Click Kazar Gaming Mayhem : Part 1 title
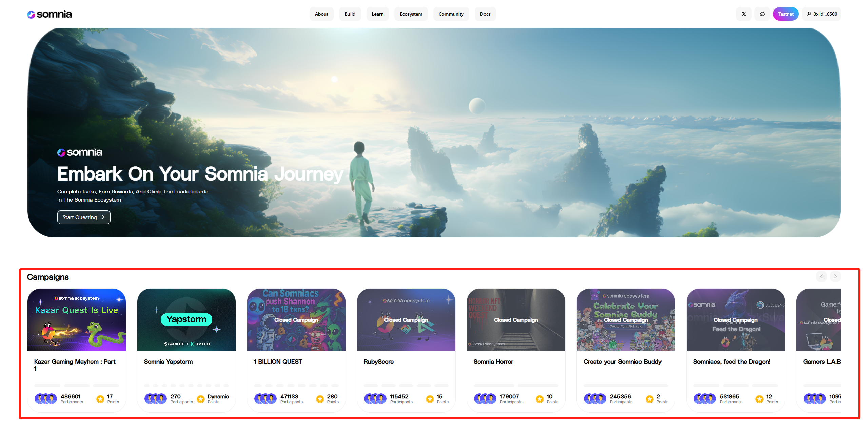The height and width of the screenshot is (442, 868). point(75,365)
